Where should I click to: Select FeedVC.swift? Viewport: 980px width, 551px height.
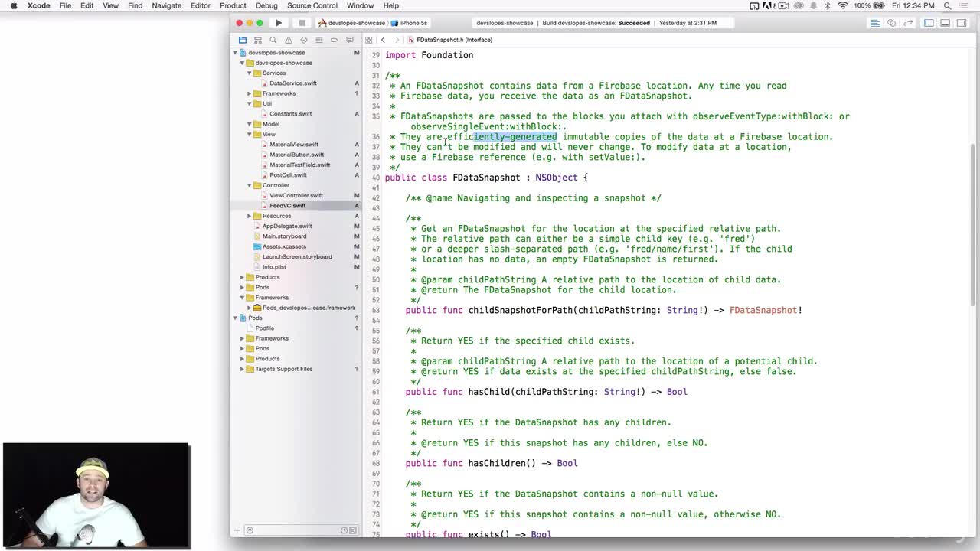287,206
